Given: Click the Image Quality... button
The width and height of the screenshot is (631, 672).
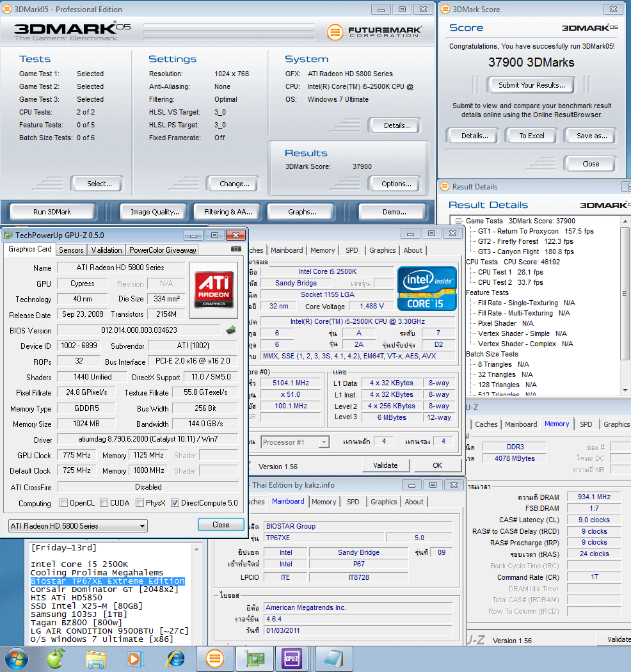Looking at the screenshot, I should (x=155, y=212).
